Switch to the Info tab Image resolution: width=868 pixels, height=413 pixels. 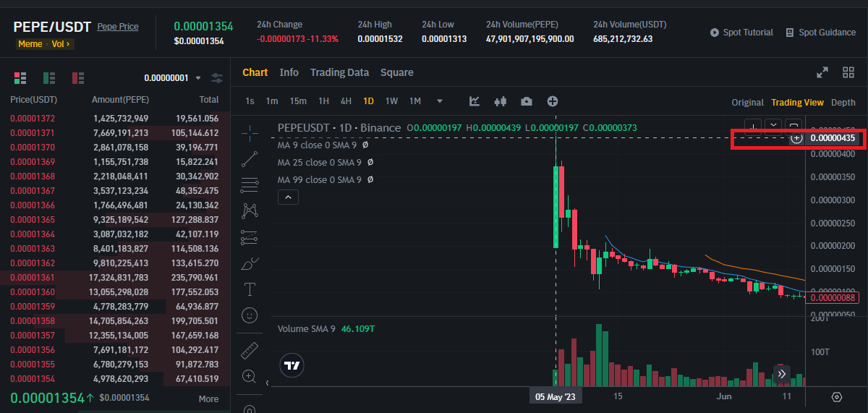point(289,72)
